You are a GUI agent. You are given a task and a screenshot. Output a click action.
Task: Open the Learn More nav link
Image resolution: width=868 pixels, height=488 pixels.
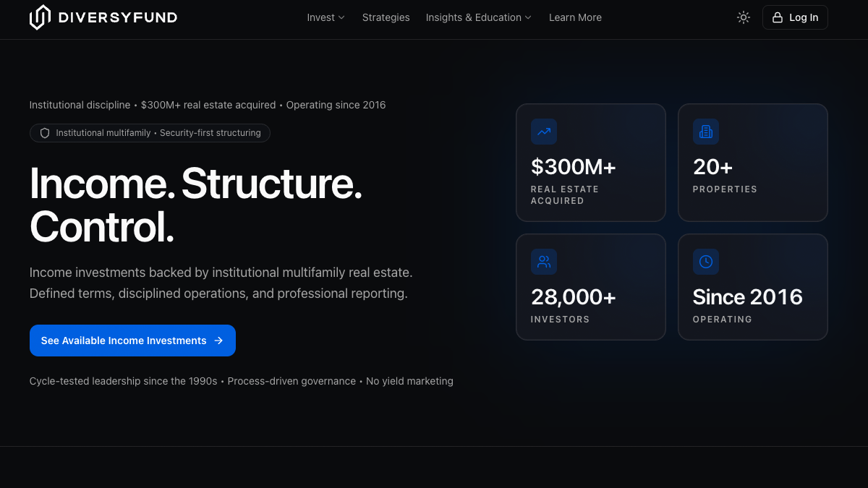tap(575, 17)
